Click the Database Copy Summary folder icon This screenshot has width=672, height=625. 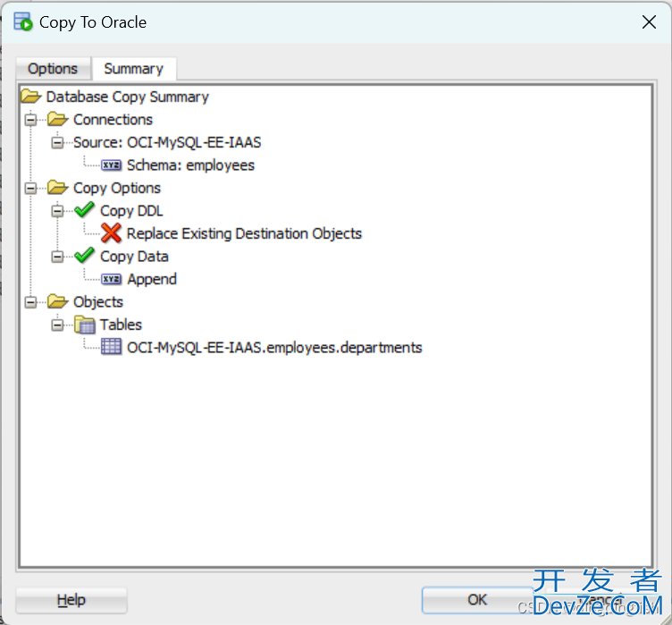tap(31, 96)
